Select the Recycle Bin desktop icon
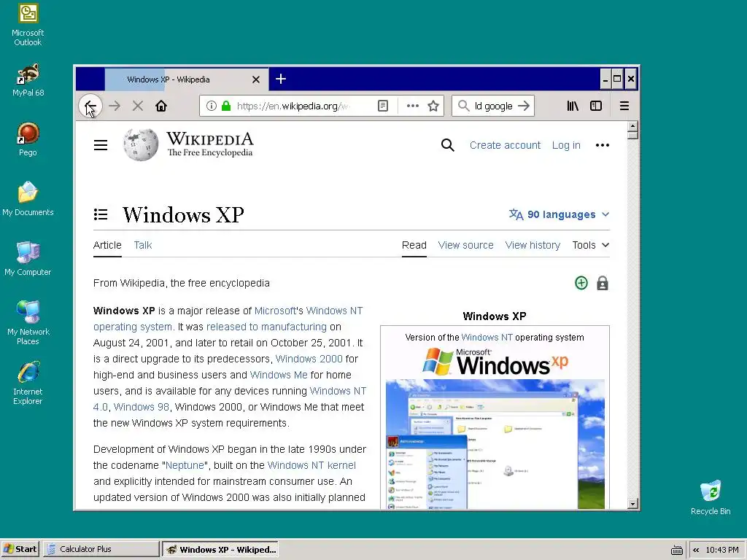The image size is (747, 560). 711,497
